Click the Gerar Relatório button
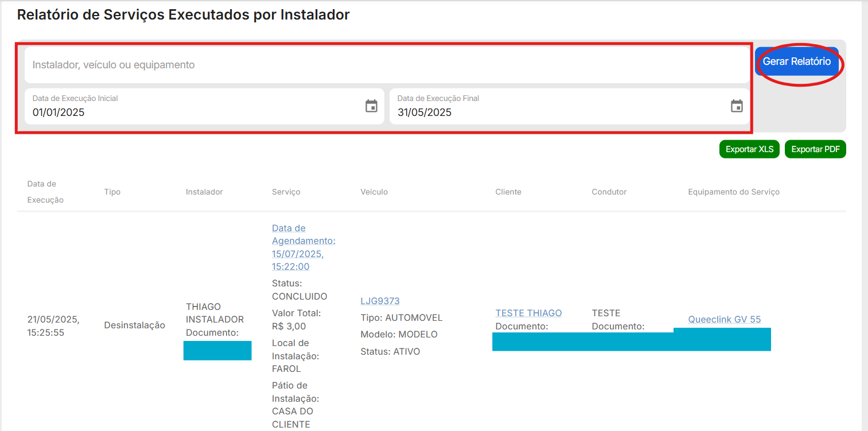Image resolution: width=868 pixels, height=431 pixels. point(797,61)
